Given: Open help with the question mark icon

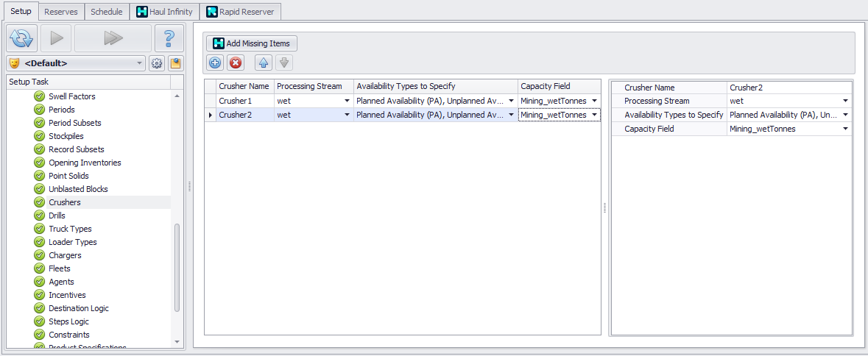Looking at the screenshot, I should point(169,38).
